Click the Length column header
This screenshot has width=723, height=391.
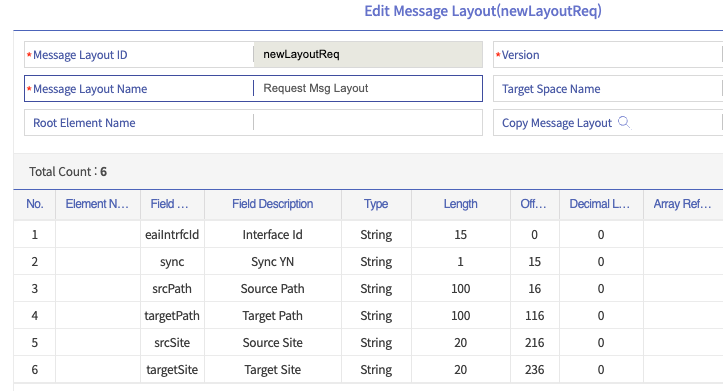(461, 204)
